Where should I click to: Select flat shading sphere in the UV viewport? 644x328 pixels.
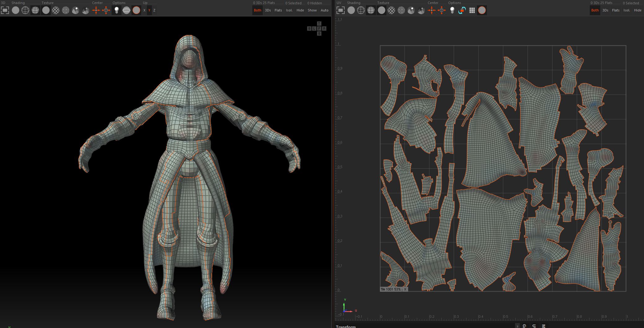351,10
